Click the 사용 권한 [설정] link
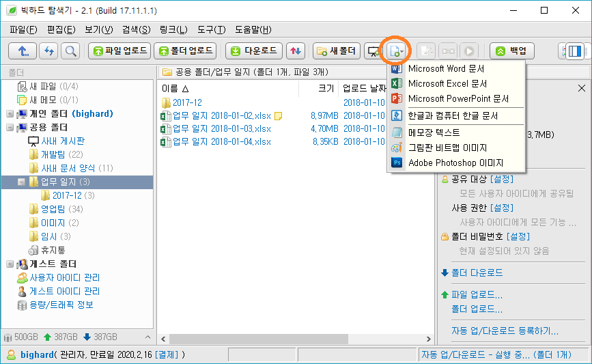The image size is (592, 364). coord(502,208)
